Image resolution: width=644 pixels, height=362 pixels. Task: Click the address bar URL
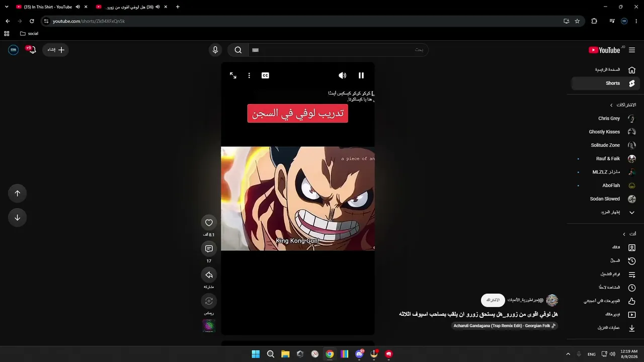pyautogui.click(x=89, y=21)
